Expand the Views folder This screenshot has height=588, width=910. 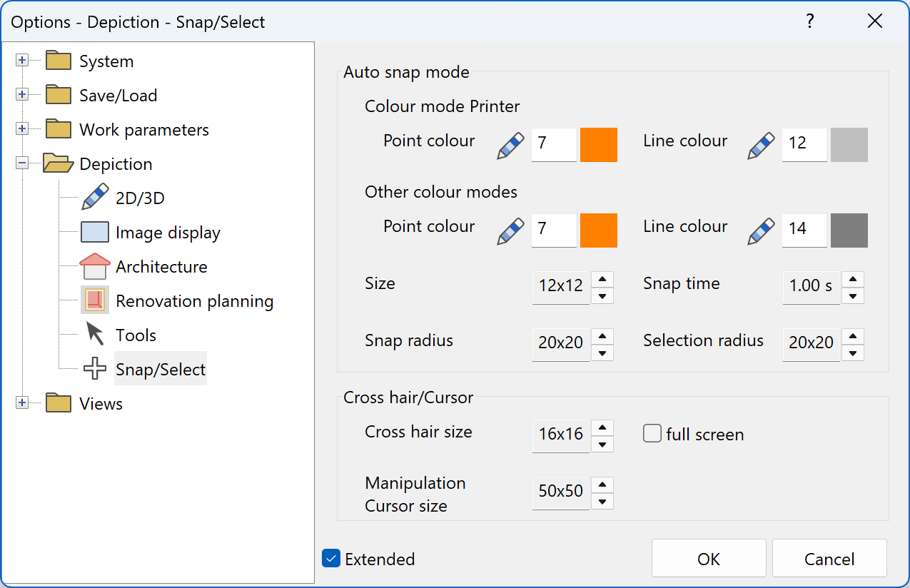click(22, 402)
